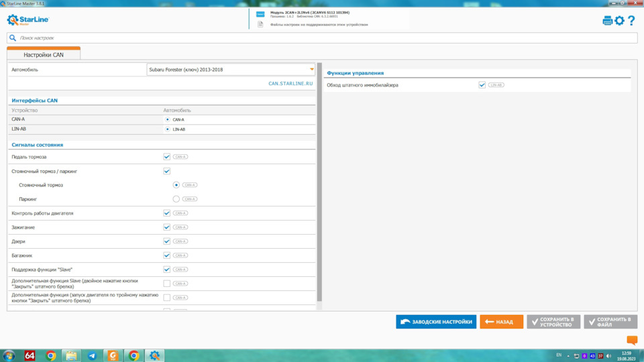Open print settings via printer icon
644x362 pixels.
pos(607,21)
